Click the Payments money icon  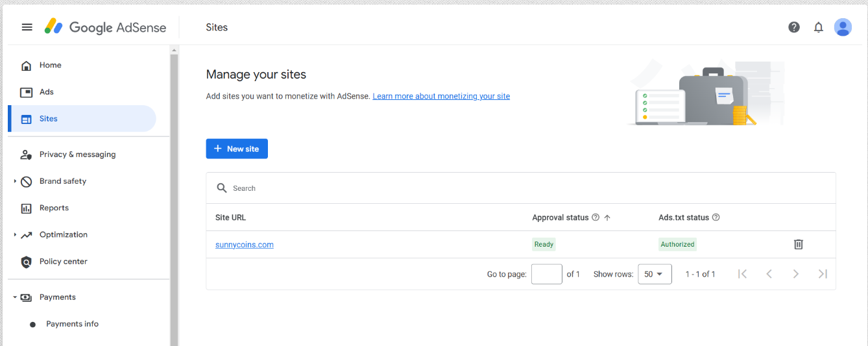tap(26, 297)
